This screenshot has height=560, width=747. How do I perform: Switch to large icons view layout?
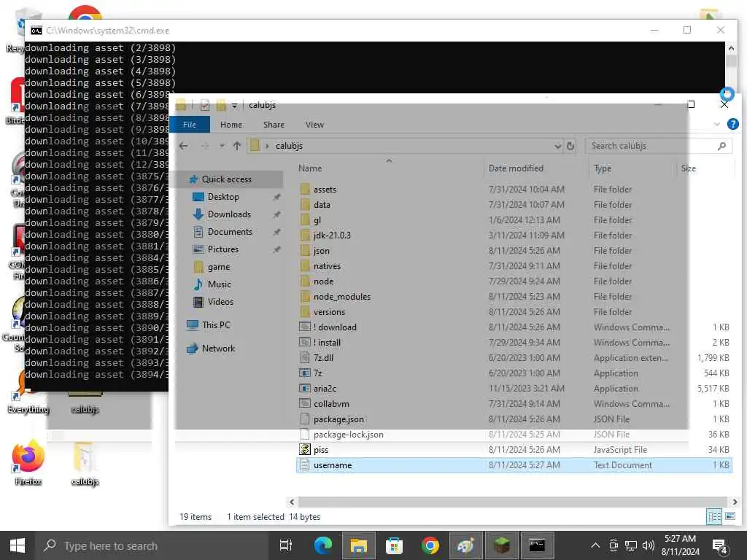click(x=729, y=517)
